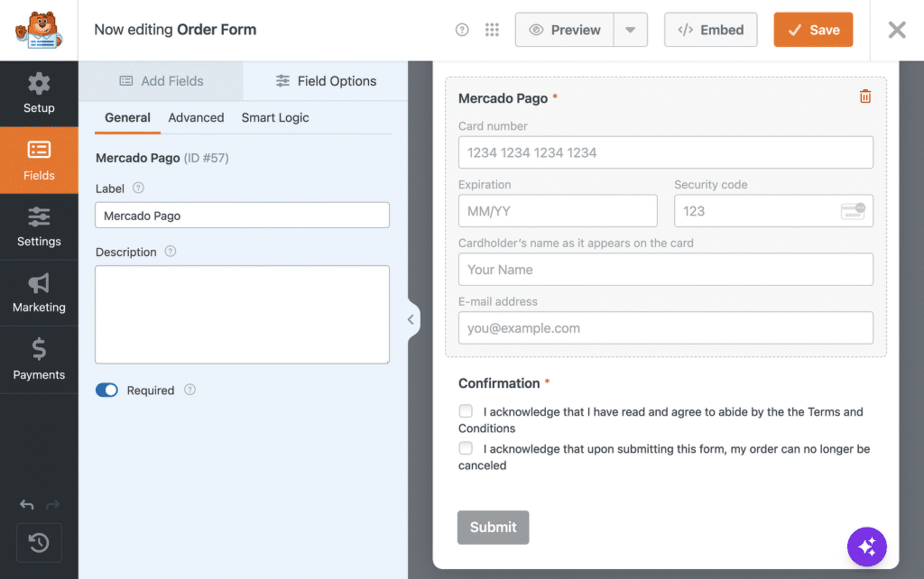The image size is (924, 579).
Task: Check the order cannot be canceled checkbox
Action: pyautogui.click(x=466, y=448)
